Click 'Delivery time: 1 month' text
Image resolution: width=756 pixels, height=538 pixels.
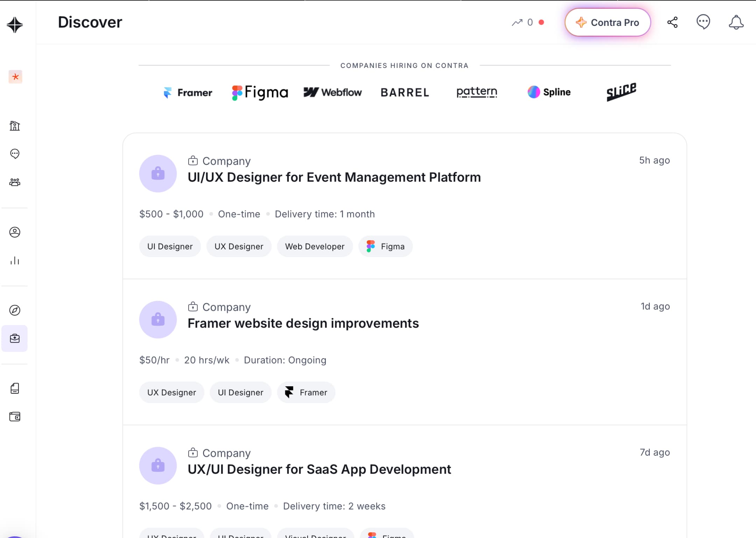click(325, 214)
